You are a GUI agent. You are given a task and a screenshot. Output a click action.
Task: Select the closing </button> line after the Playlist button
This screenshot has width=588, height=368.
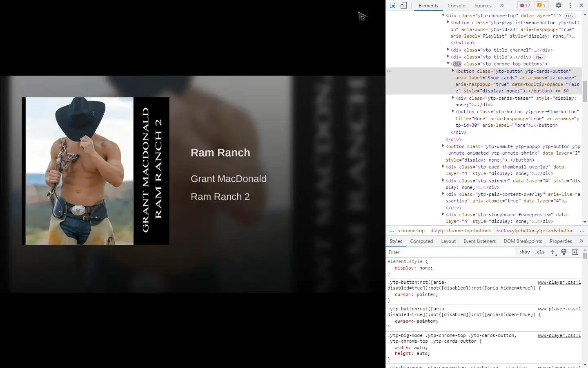[462, 43]
